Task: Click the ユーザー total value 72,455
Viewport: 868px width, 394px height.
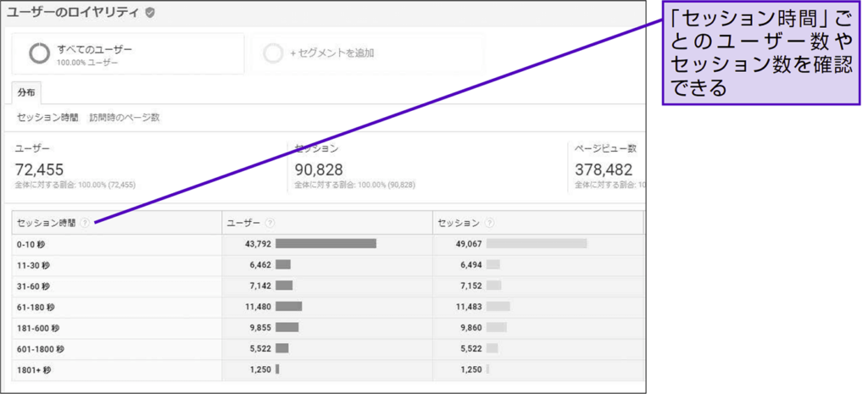Action: [39, 169]
